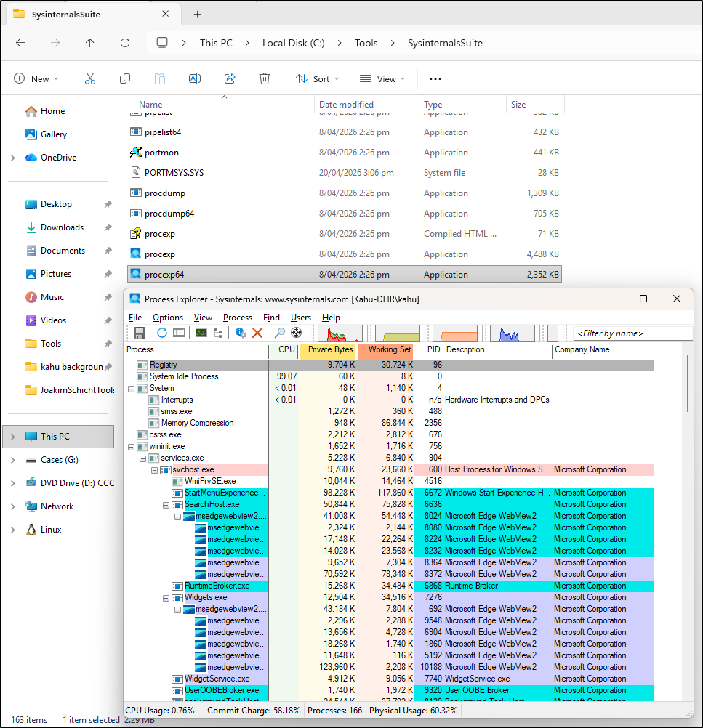The image size is (703, 728).
Task: Expand OneDrive in the navigation pane
Action: (13, 158)
